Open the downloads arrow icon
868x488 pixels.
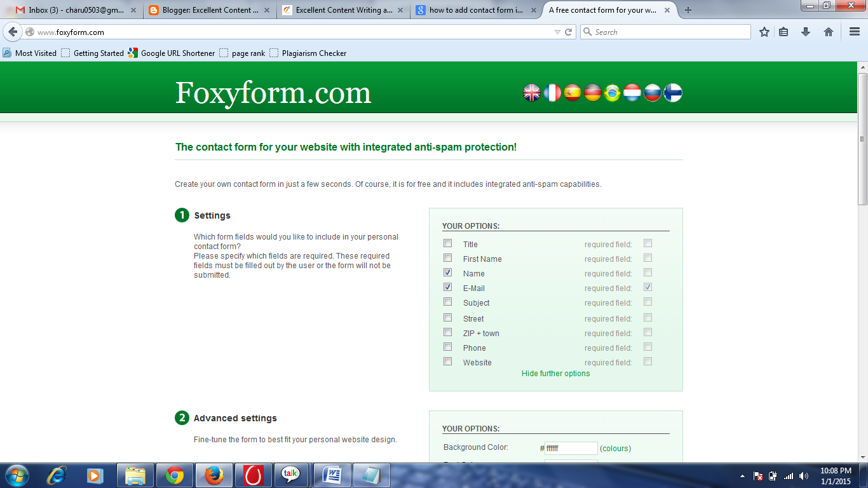[806, 32]
